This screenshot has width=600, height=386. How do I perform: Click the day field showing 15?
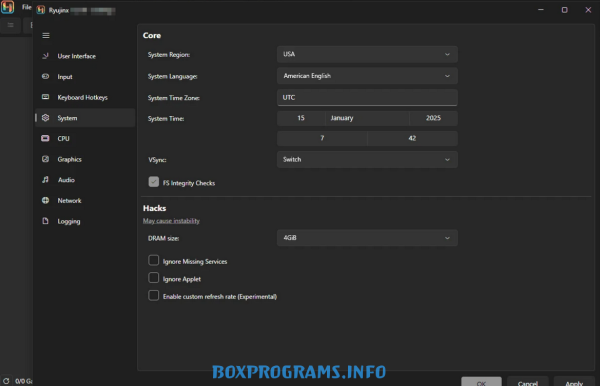(301, 118)
